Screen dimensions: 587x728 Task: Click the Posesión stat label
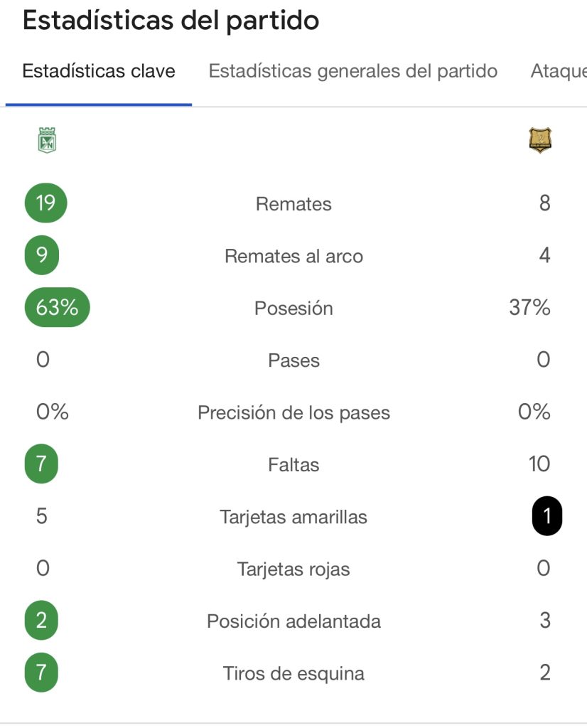293,309
